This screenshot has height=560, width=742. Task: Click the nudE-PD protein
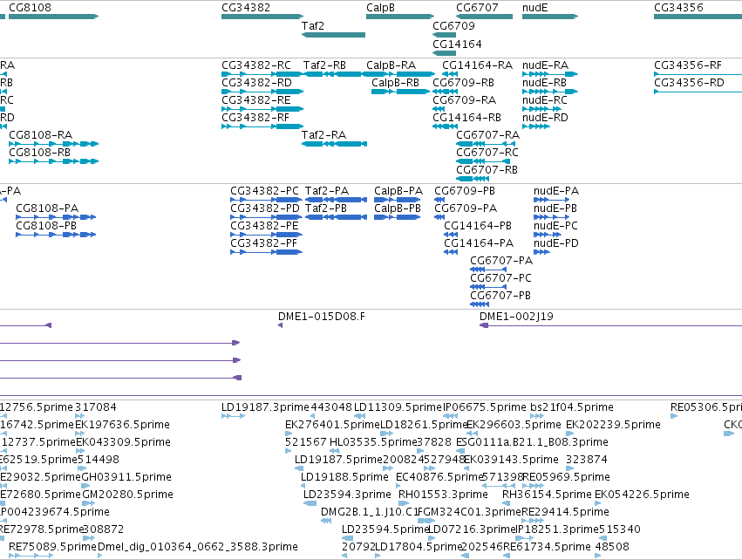pos(556,243)
